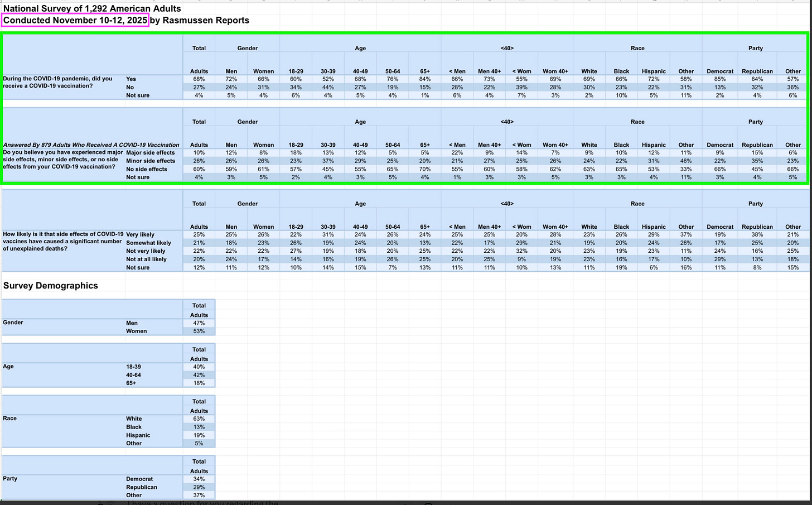Click the 85% Democrat cell in Yes row

(x=720, y=79)
